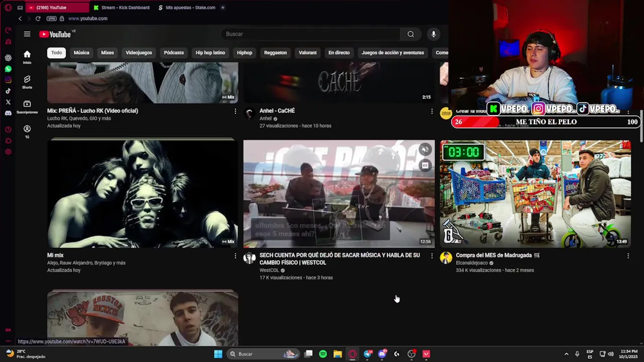Open Instagram from the Opera sidebar
Image resolution: width=644 pixels, height=362 pixels.
tap(8, 80)
